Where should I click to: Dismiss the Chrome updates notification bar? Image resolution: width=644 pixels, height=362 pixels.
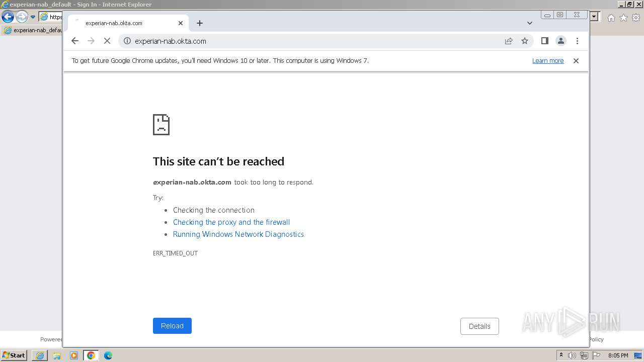(x=576, y=61)
